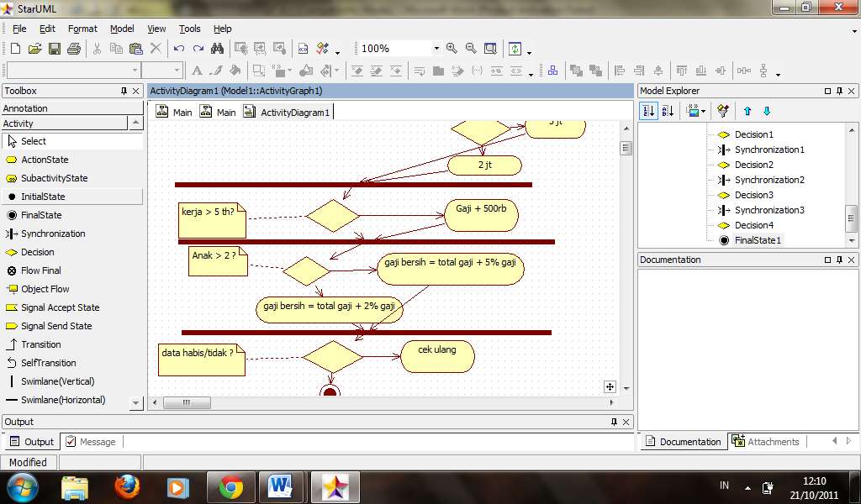Open Find with the binoculars icon
The image size is (861, 504).
pos(218,49)
